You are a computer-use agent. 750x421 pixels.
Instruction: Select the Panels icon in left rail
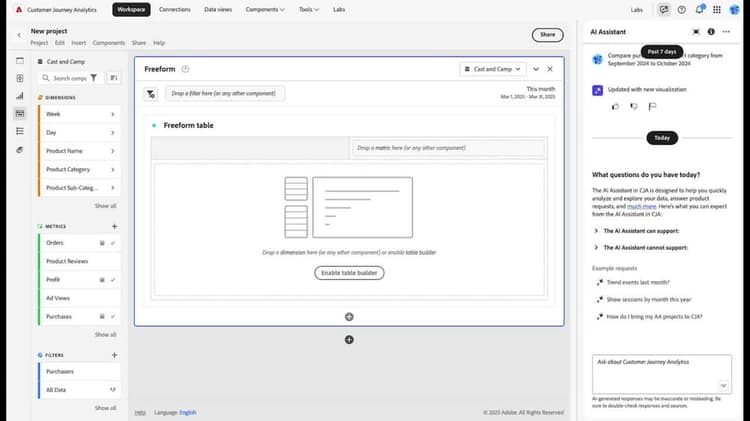point(20,61)
